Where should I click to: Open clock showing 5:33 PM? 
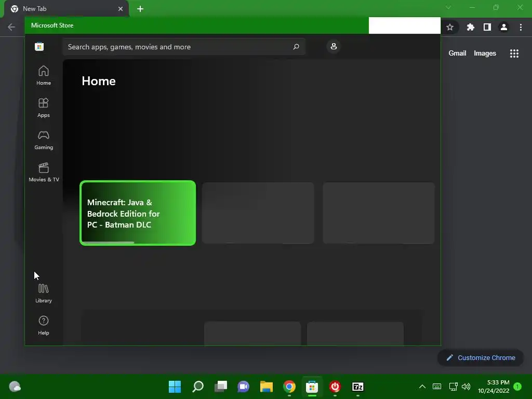(494, 387)
